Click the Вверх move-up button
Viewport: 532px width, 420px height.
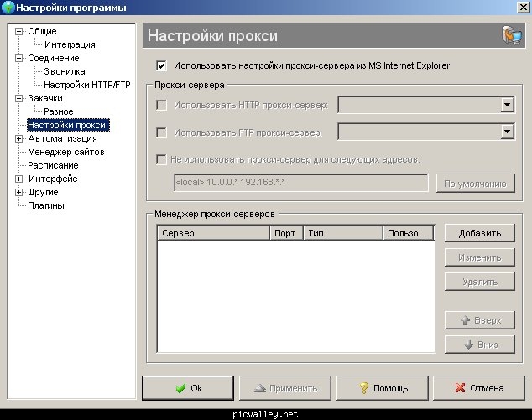pyautogui.click(x=480, y=320)
